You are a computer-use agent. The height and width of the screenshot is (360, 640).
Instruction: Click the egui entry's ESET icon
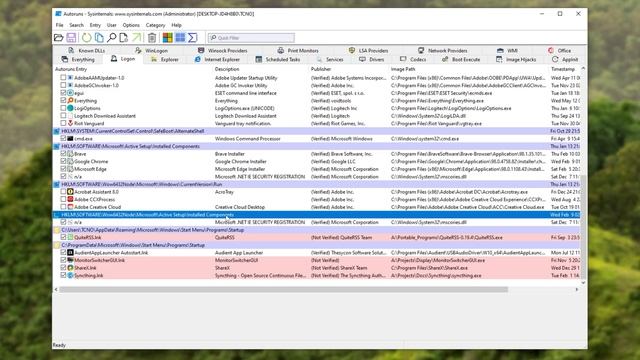pos(70,93)
